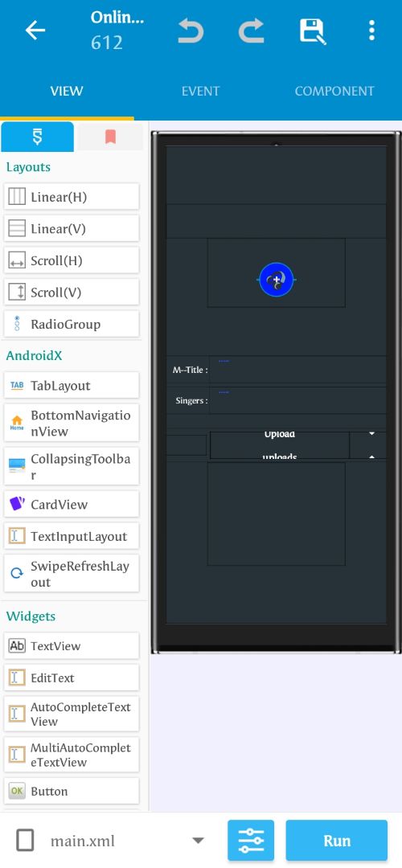This screenshot has width=402, height=868.
Task: Pick the TabLayout widget
Action: coord(72,385)
